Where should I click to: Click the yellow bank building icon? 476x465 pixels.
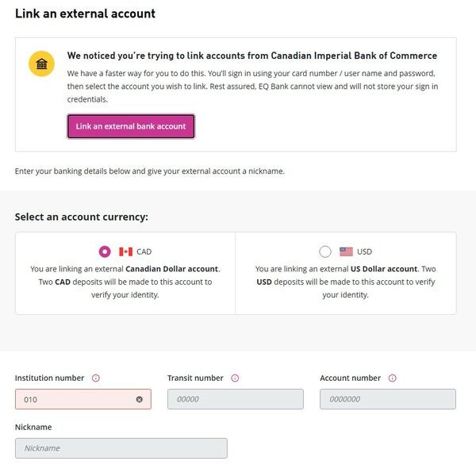pos(41,63)
